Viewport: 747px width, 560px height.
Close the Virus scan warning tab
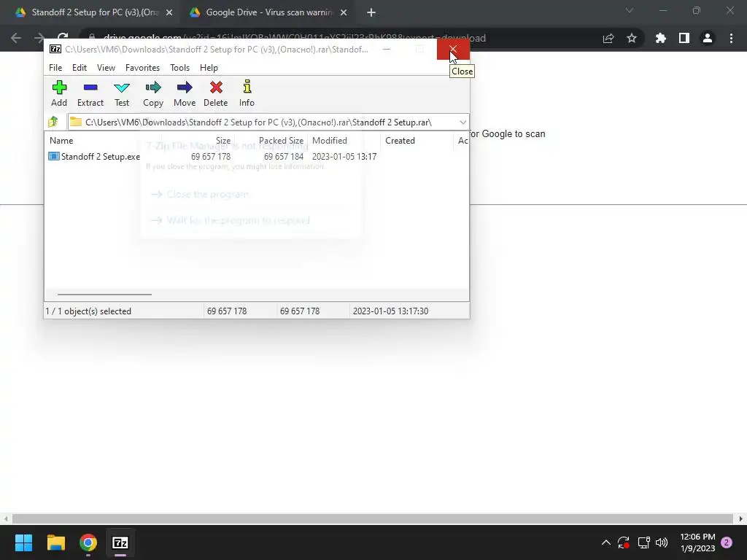tap(344, 13)
